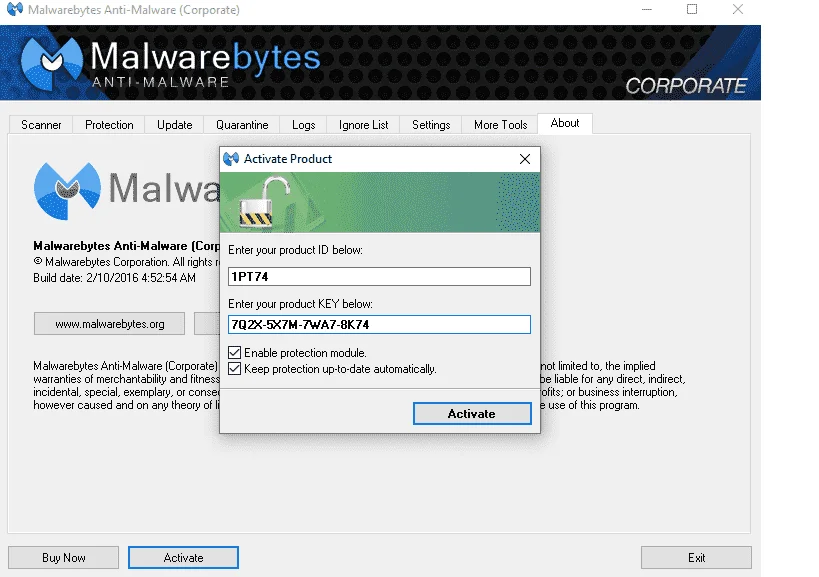Click the Exit button
The height and width of the screenshot is (577, 819).
pyautogui.click(x=696, y=558)
